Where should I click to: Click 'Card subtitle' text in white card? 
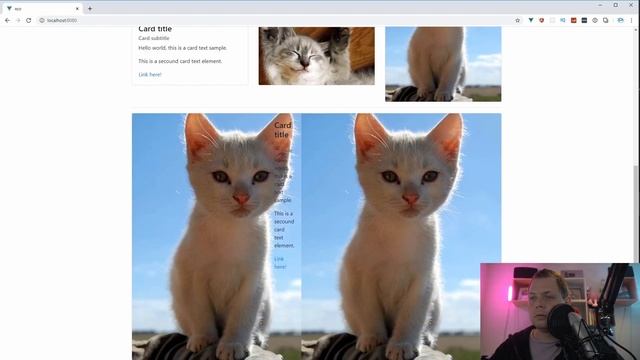(154, 38)
